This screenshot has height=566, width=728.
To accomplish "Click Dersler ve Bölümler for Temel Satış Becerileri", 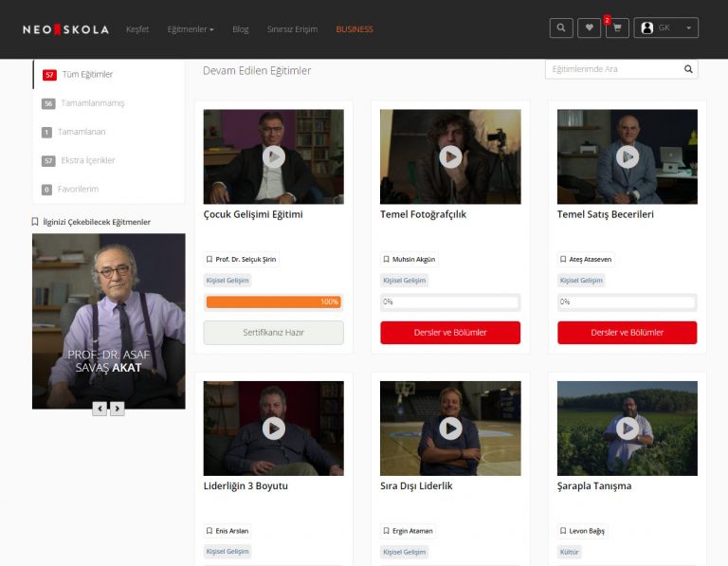I will coord(627,333).
